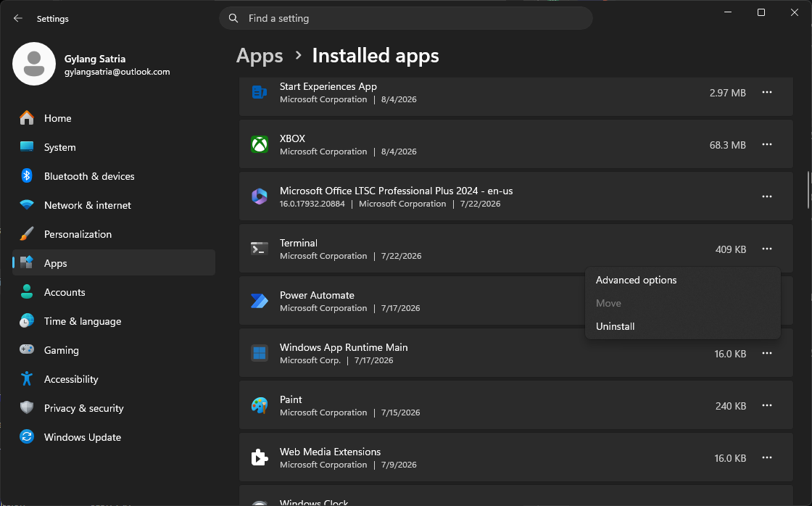Open the Accessibility settings page
Screen dimensions: 812x506
113,379
